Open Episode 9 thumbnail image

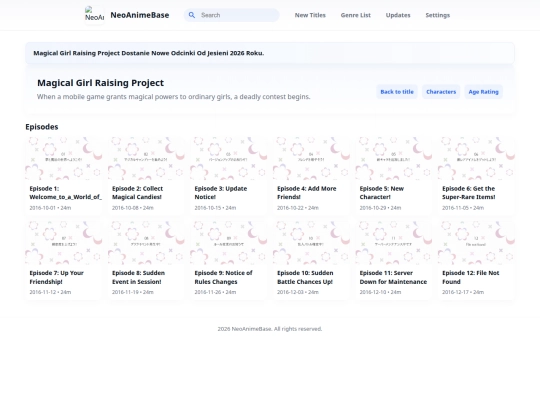click(229, 243)
